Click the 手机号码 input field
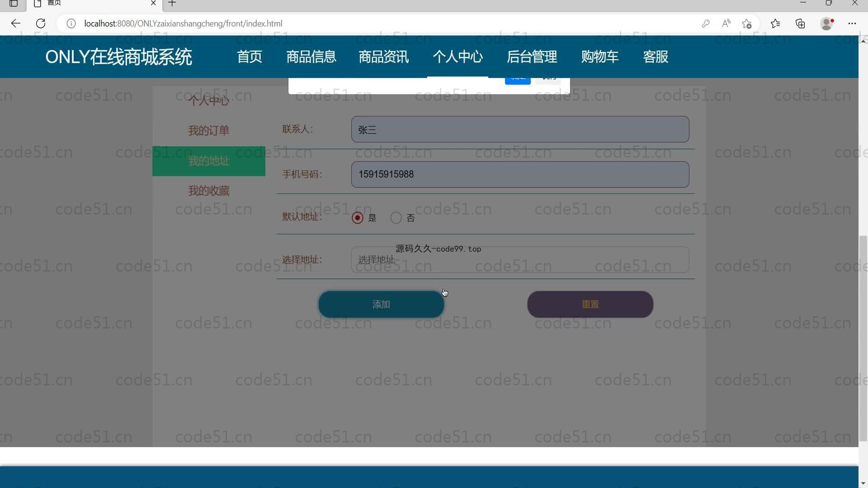 click(x=520, y=174)
